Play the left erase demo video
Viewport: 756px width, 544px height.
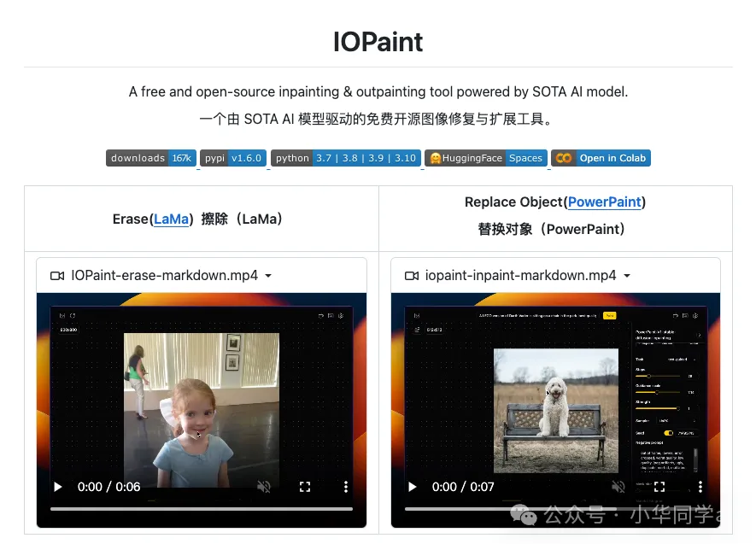point(57,486)
